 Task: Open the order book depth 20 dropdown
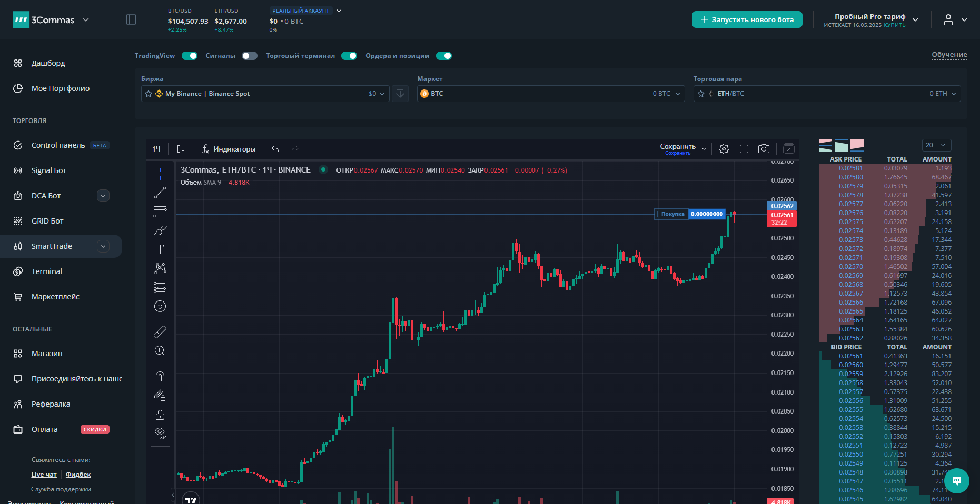(x=936, y=145)
